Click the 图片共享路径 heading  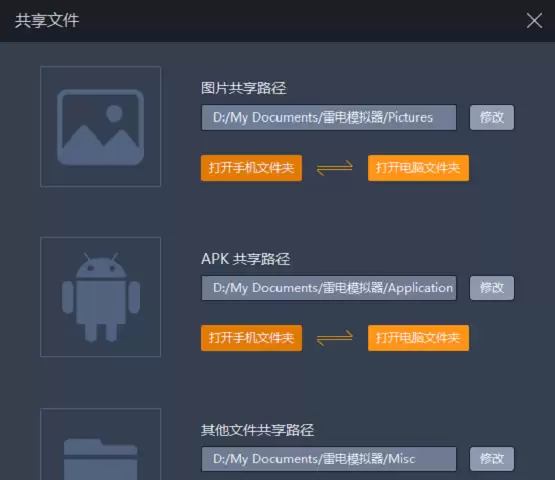(244, 88)
